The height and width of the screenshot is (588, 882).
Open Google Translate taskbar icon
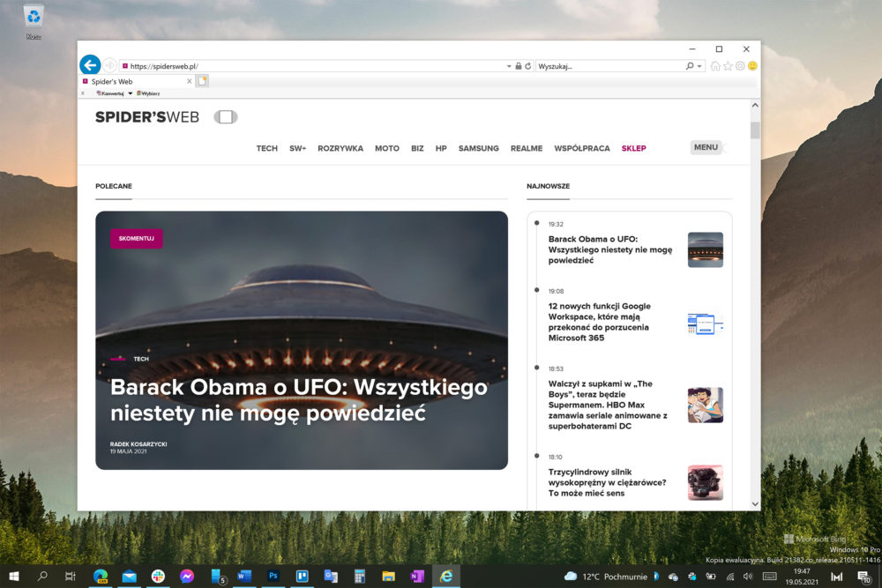point(331,577)
